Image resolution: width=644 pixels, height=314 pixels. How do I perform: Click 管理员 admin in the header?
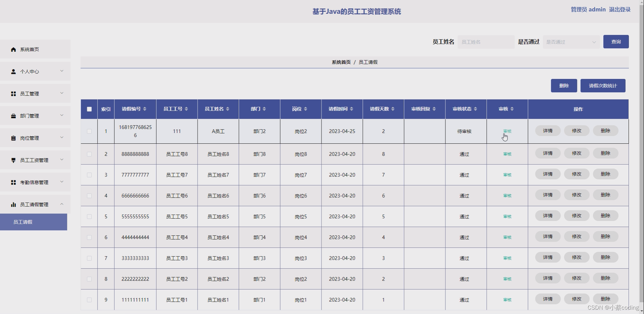pos(588,9)
